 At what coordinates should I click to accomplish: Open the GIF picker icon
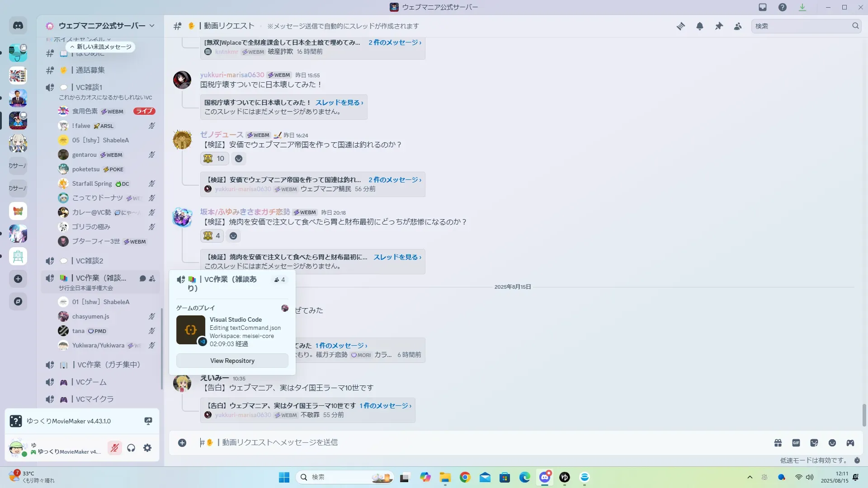click(796, 443)
